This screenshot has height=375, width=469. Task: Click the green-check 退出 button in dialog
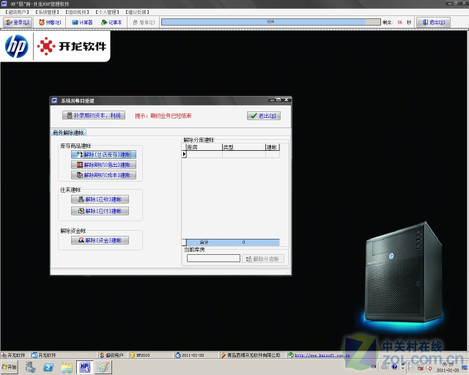tap(264, 116)
